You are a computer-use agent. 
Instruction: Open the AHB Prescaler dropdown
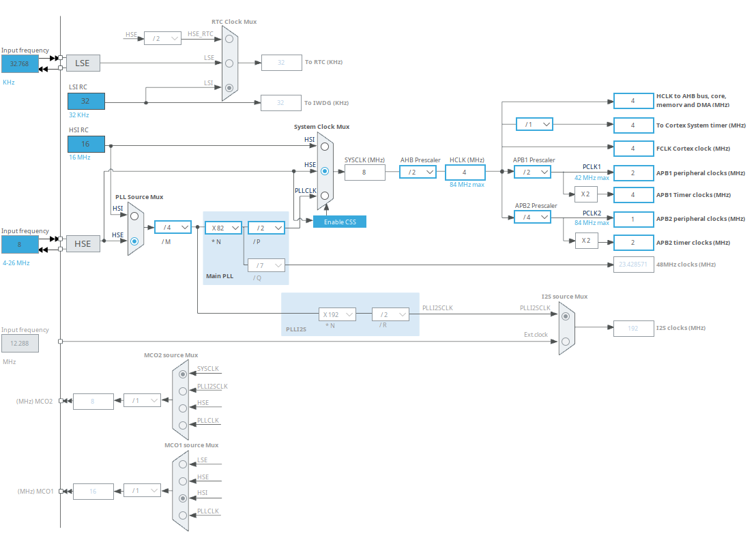(x=418, y=172)
